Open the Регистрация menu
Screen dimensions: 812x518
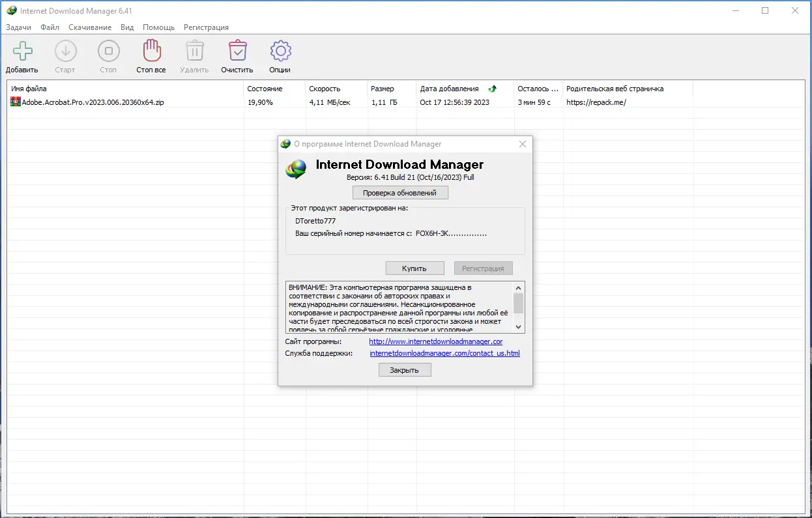206,27
